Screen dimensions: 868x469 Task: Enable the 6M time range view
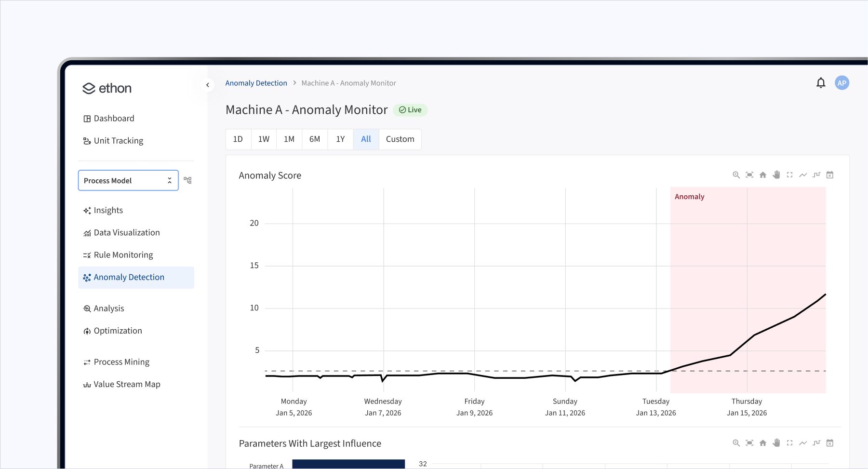point(315,139)
